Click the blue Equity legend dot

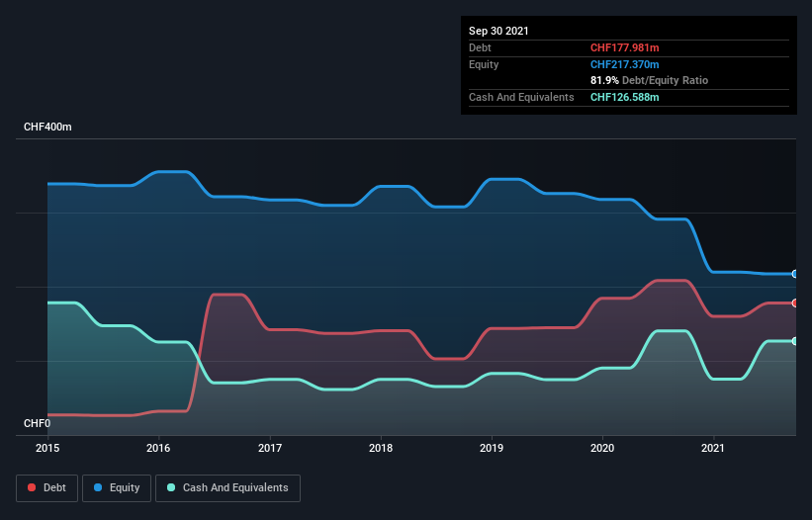[98, 487]
